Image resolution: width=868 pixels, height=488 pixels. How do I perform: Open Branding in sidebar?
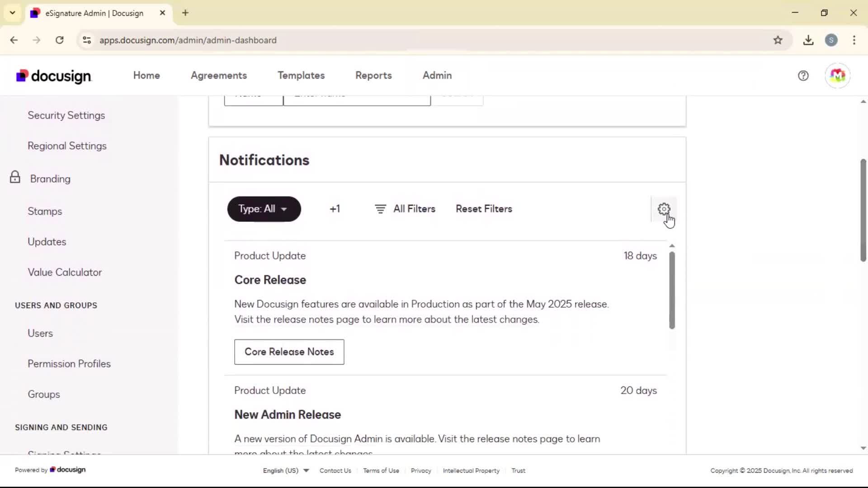50,178
